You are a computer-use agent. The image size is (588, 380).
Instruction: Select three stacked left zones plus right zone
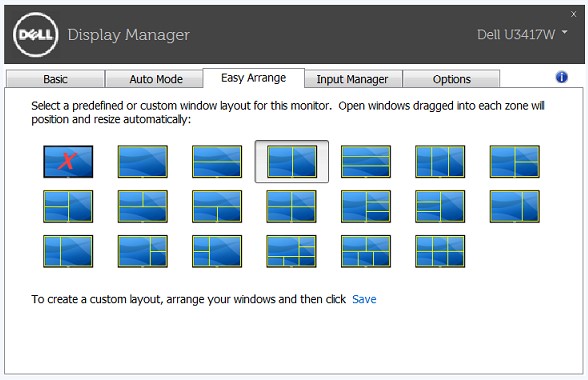pyautogui.click(x=440, y=206)
